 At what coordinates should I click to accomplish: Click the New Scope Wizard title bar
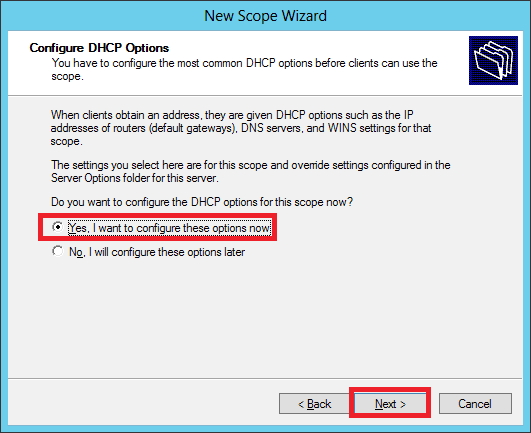coord(266,16)
